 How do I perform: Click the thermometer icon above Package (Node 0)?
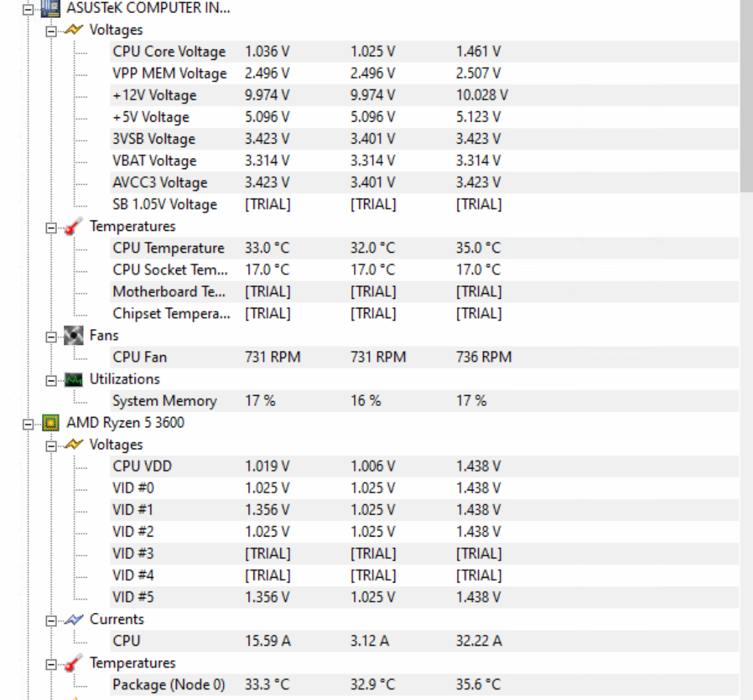point(74,663)
